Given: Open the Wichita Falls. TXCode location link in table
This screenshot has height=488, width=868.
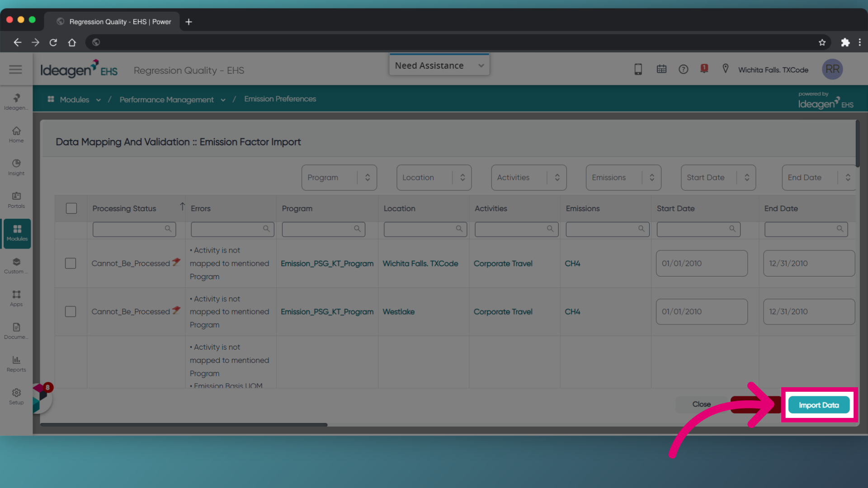Looking at the screenshot, I should (420, 263).
